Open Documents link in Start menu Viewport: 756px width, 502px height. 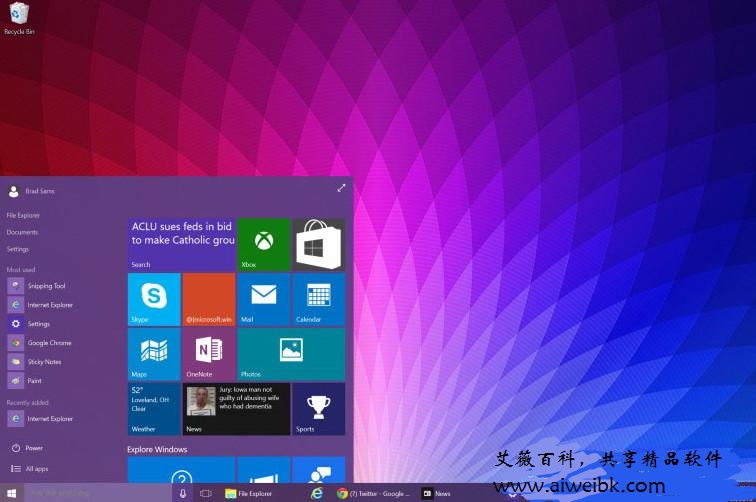pyautogui.click(x=22, y=232)
